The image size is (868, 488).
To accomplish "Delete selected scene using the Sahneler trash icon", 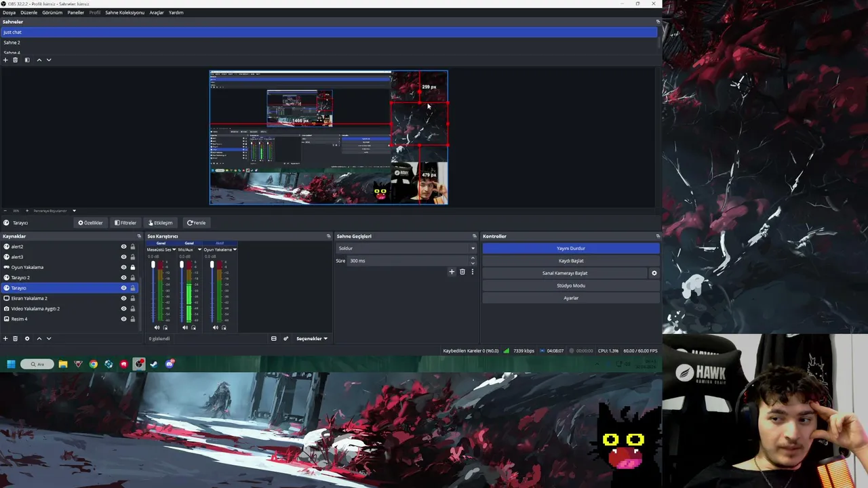I will pos(16,60).
